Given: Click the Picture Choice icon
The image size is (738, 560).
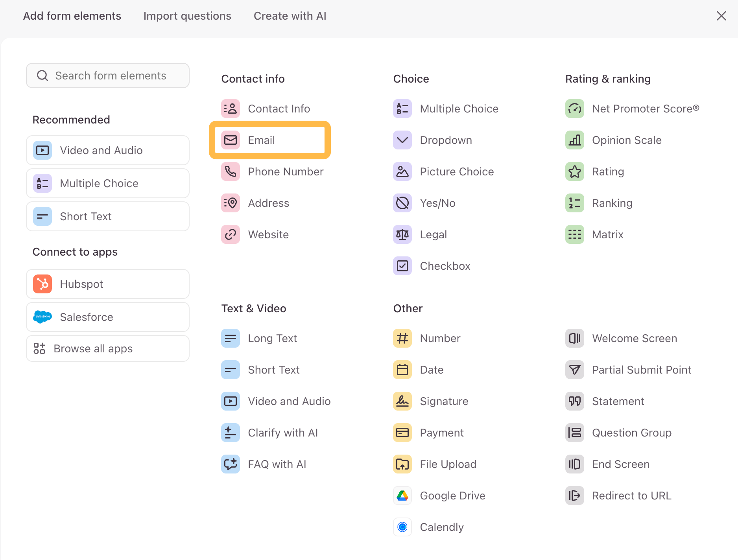Looking at the screenshot, I should [402, 171].
